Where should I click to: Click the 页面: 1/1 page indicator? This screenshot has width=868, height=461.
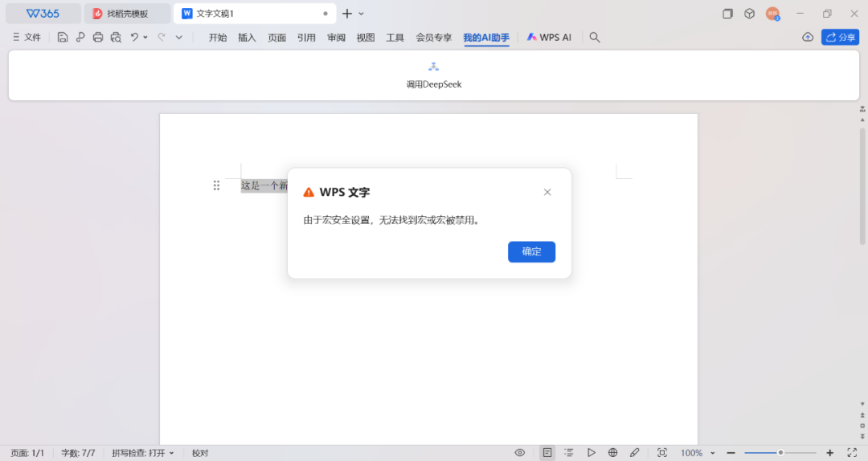pos(27,453)
